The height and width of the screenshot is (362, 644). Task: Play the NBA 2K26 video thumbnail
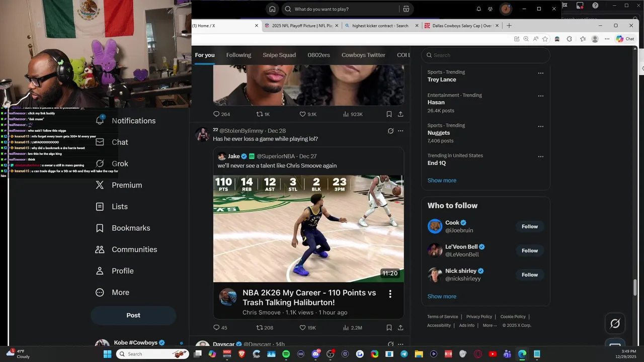(308, 229)
